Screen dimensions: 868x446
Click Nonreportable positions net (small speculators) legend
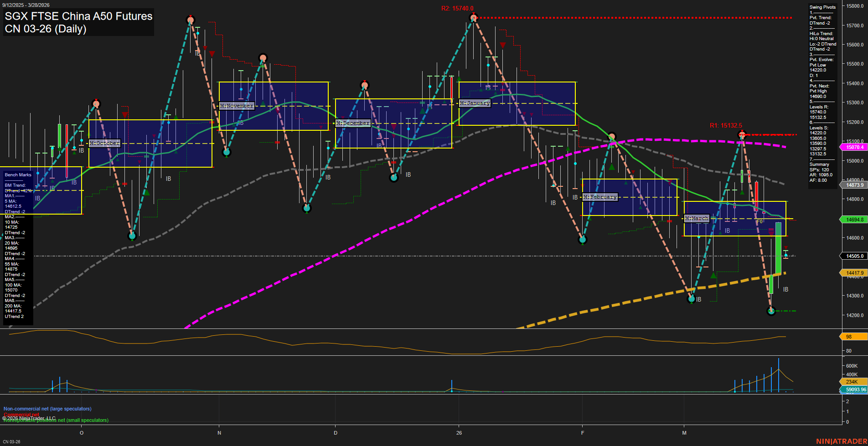56,420
